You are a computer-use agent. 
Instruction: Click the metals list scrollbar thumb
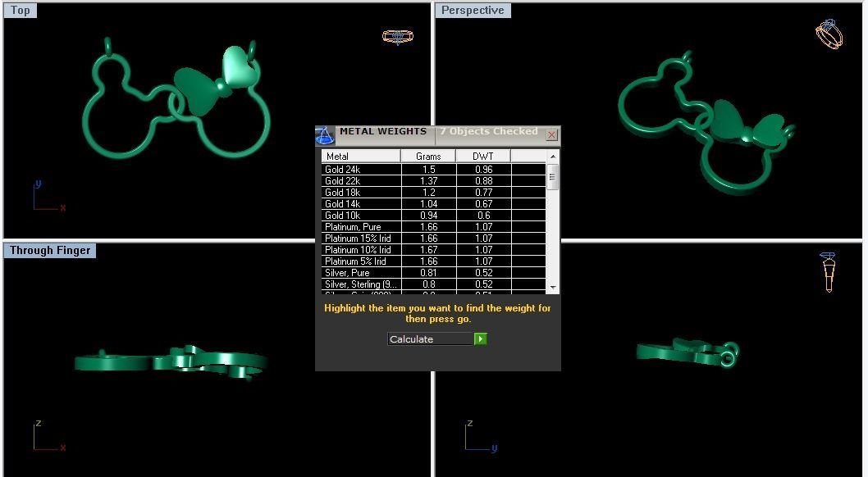point(552,177)
